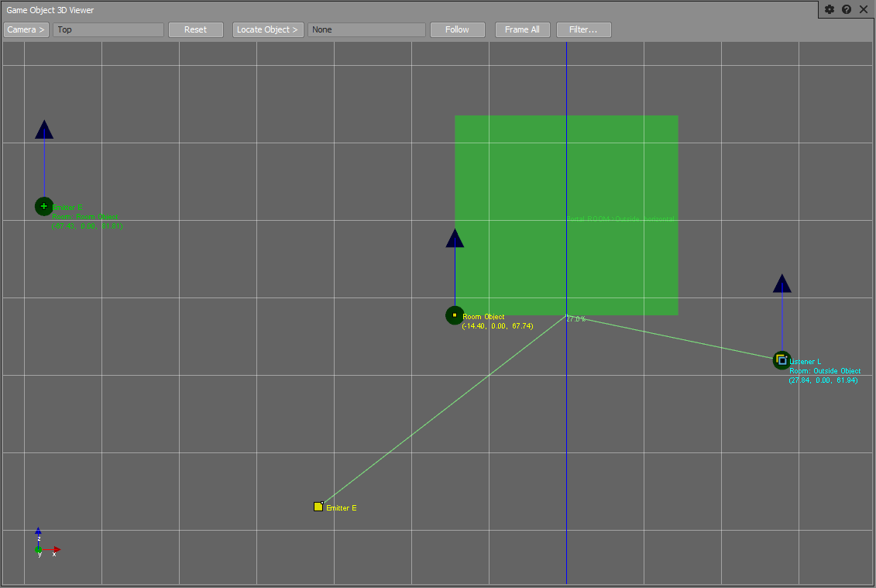
Task: Click the Listener L orientation arrowhead
Action: click(x=782, y=284)
